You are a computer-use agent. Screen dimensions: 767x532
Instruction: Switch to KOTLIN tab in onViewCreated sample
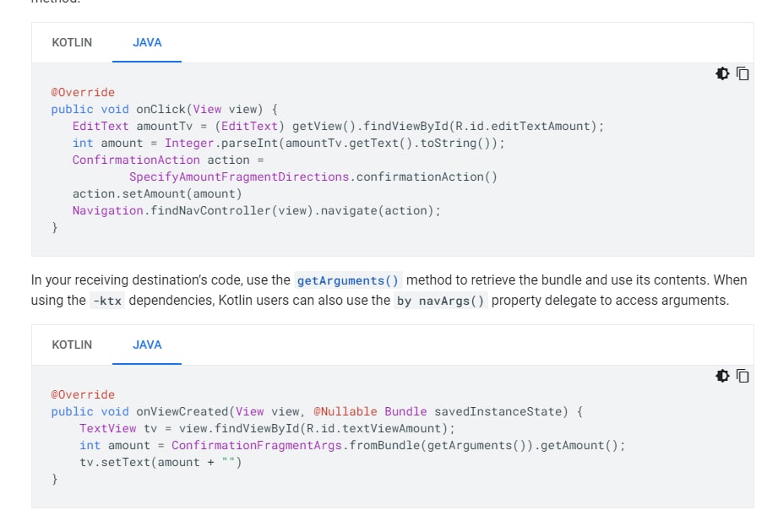point(72,345)
